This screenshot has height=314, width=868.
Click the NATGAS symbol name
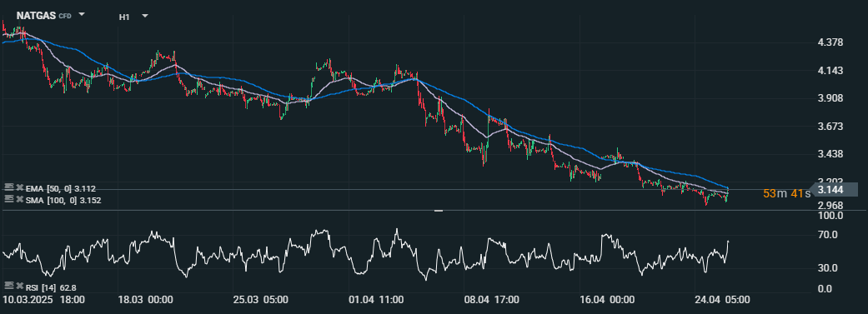36,16
